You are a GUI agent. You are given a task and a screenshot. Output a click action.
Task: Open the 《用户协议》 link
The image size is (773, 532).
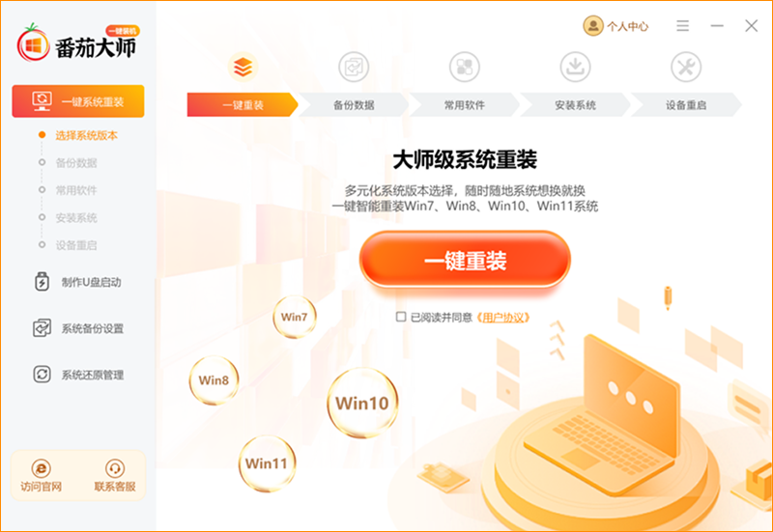(503, 318)
